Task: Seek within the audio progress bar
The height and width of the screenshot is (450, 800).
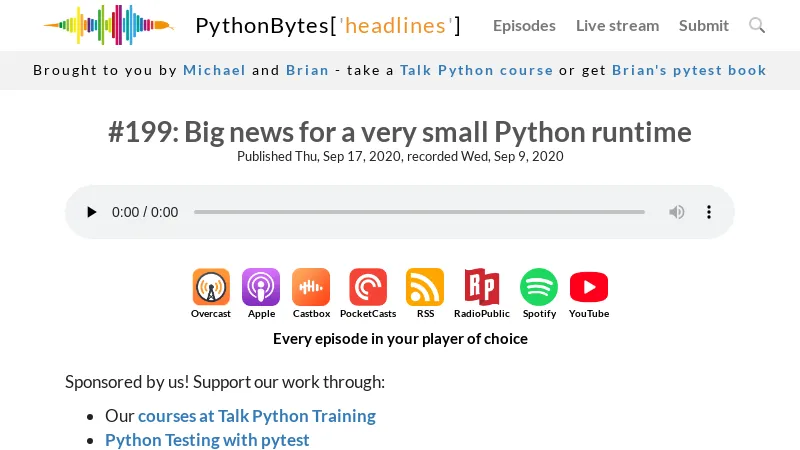Action: [419, 212]
